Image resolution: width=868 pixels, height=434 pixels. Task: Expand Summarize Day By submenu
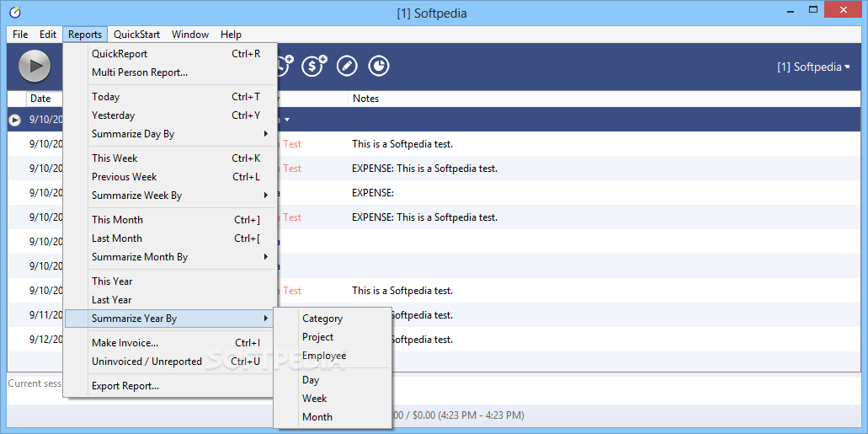point(170,134)
